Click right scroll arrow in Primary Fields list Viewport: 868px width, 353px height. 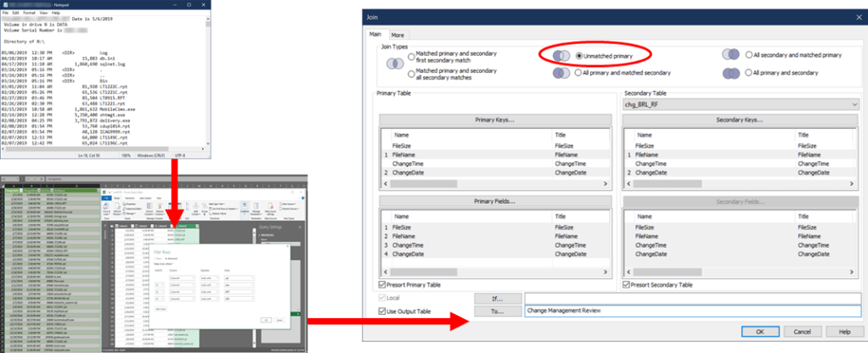[x=605, y=272]
